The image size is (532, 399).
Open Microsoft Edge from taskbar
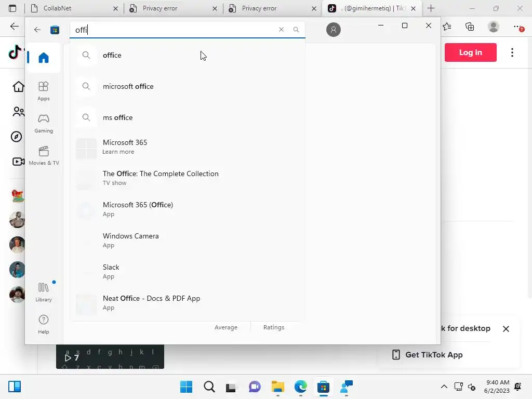pos(301,387)
